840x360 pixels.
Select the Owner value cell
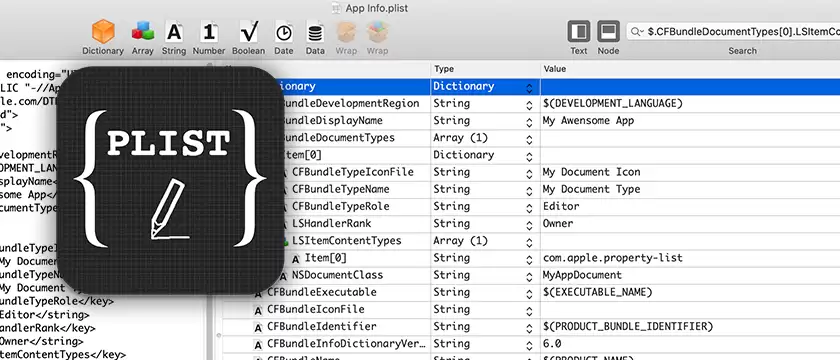pos(690,223)
